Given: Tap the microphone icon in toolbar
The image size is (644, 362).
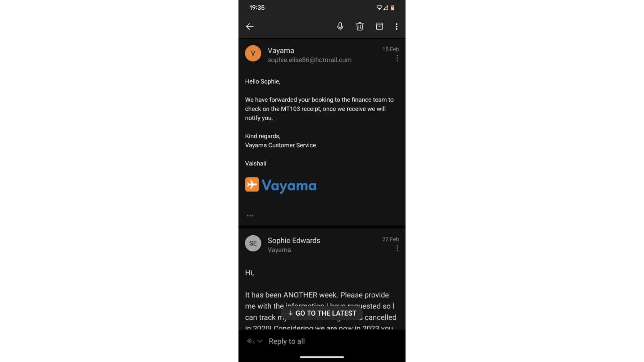Looking at the screenshot, I should (340, 26).
